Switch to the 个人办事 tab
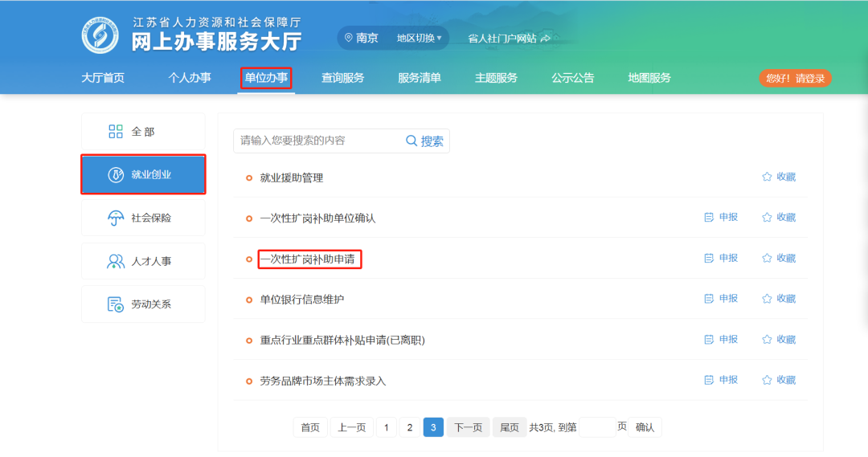 tap(190, 78)
